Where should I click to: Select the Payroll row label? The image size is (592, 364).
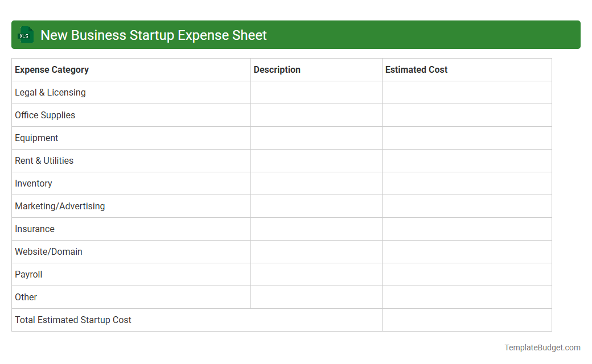28,274
